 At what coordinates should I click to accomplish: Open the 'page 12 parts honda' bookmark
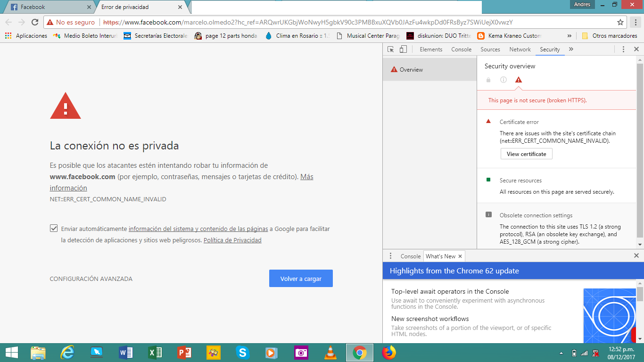pos(226,36)
